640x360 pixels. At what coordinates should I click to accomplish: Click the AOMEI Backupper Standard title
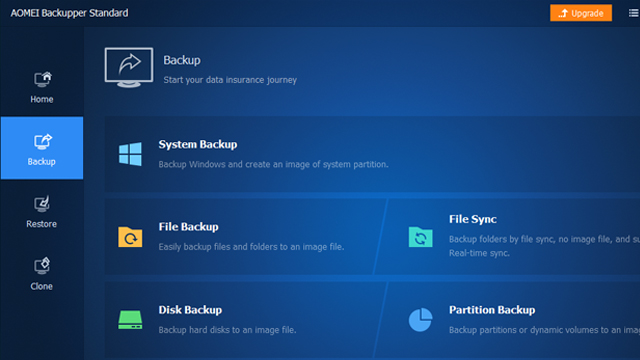pyautogui.click(x=69, y=13)
